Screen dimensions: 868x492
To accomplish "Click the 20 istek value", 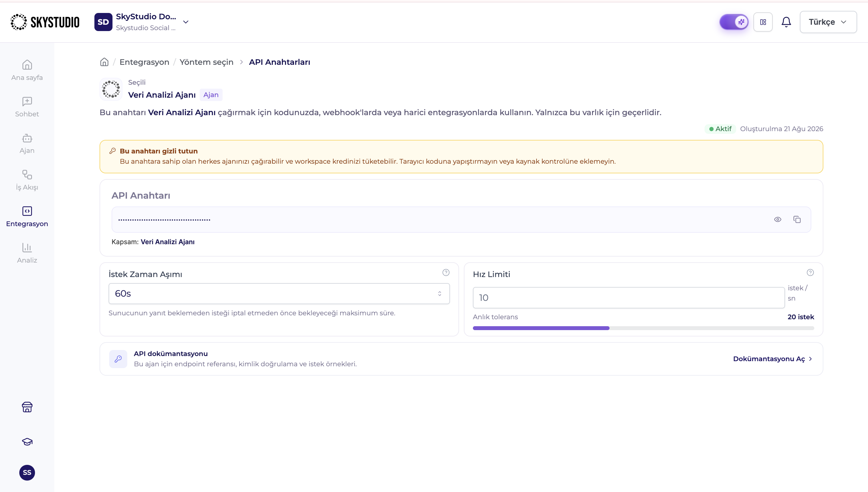I will [801, 317].
